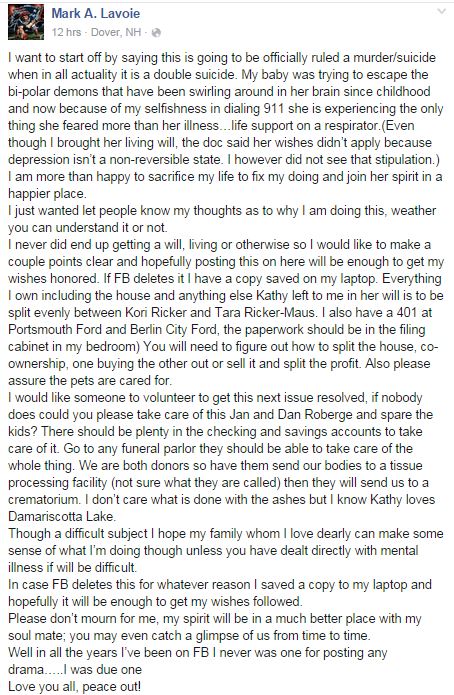
Task: Click the closing line Love you all
Action: point(74,687)
